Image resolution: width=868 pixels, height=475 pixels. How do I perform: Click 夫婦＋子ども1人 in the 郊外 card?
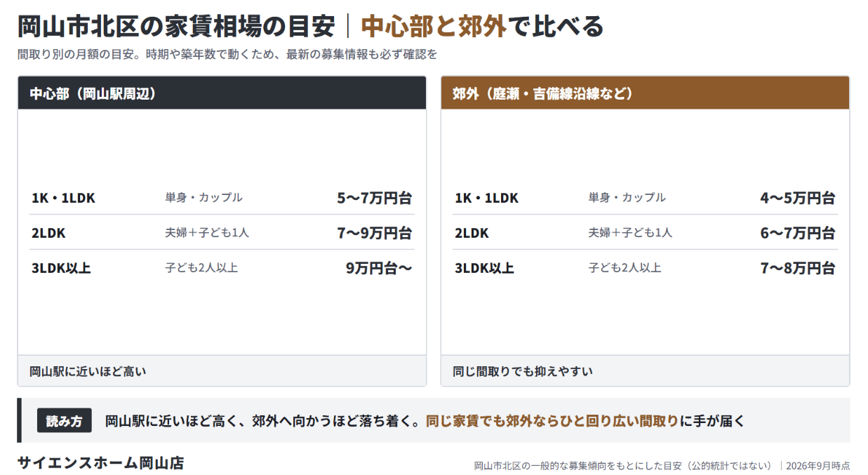point(630,232)
